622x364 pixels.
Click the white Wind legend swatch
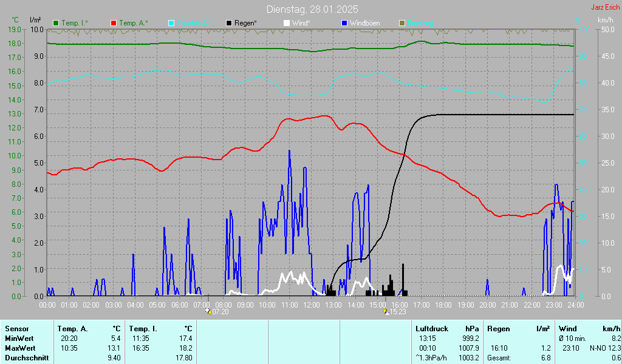(287, 24)
